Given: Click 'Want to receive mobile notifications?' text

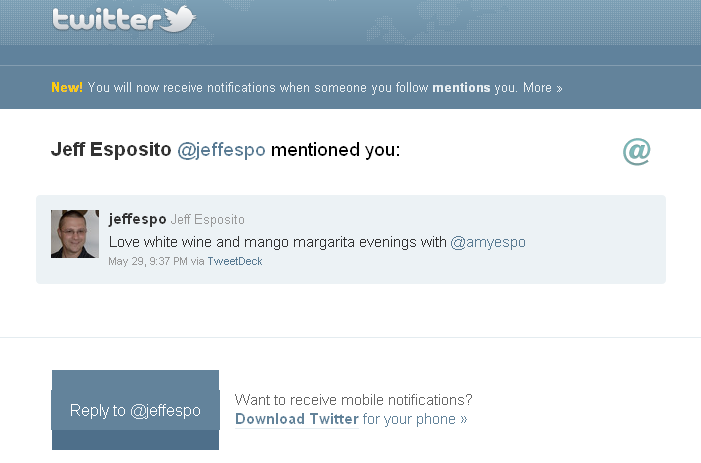Looking at the screenshot, I should click(x=354, y=400).
